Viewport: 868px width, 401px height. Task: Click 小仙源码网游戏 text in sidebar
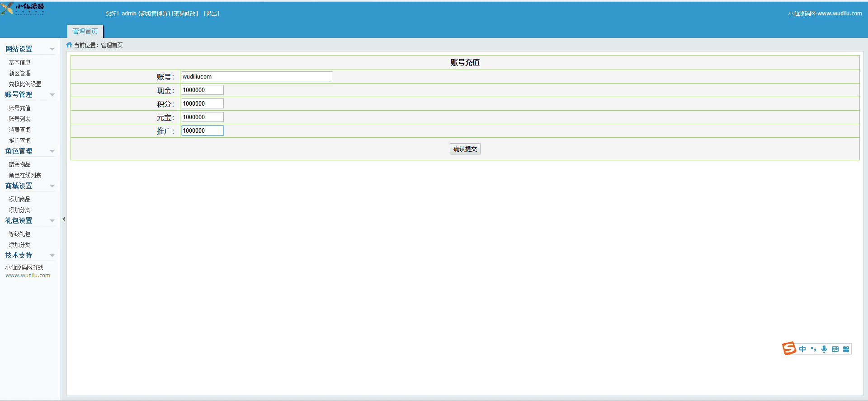click(x=24, y=267)
